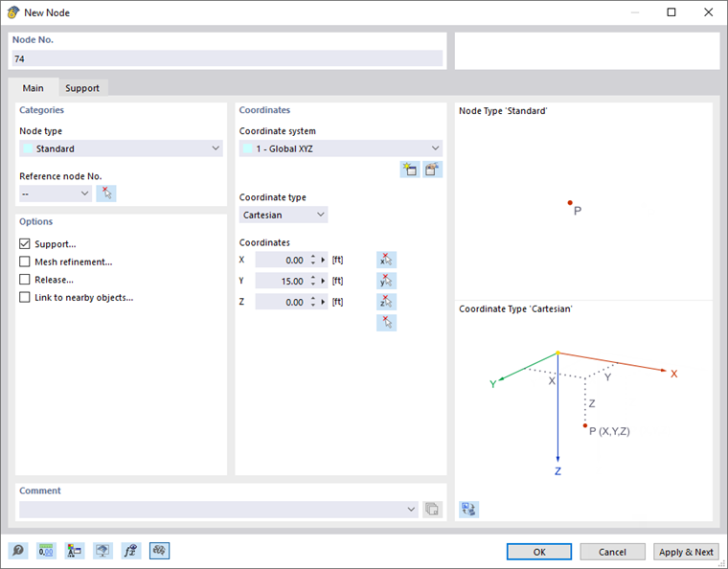Enable Release checkbox
728x569 pixels.
[25, 280]
